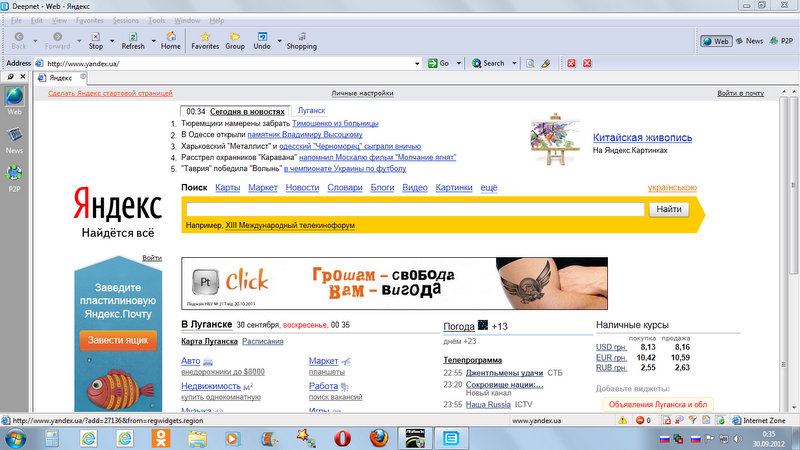Open the Window menu
This screenshot has width=800, height=450.
point(187,20)
